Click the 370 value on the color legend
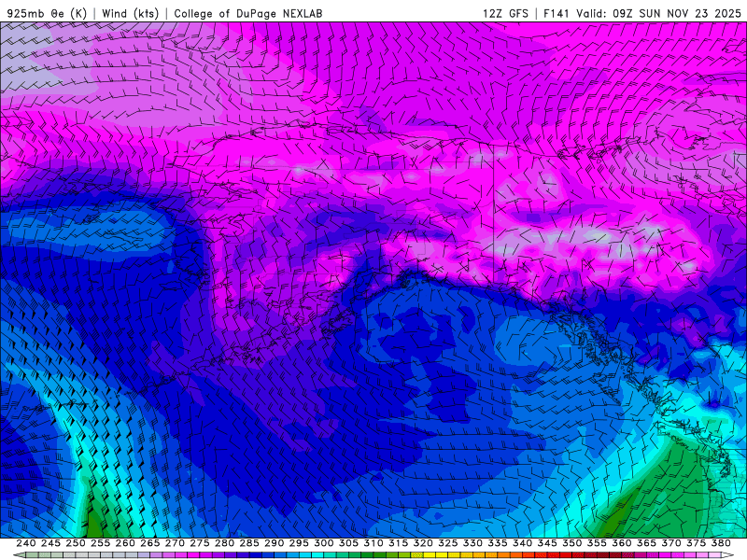 [671, 543]
